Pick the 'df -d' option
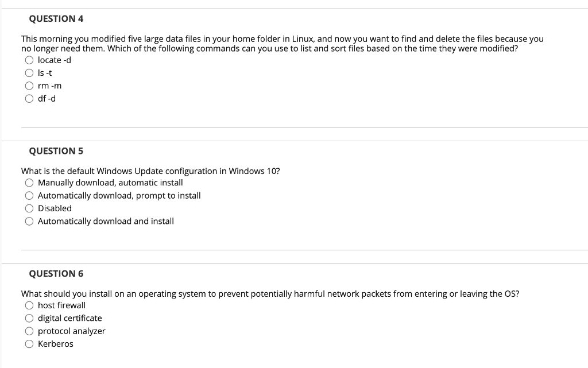The height and width of the screenshot is (368, 588). coord(29,99)
